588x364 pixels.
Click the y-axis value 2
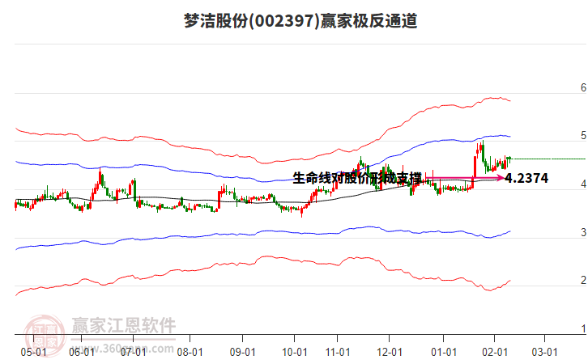pos(583,280)
